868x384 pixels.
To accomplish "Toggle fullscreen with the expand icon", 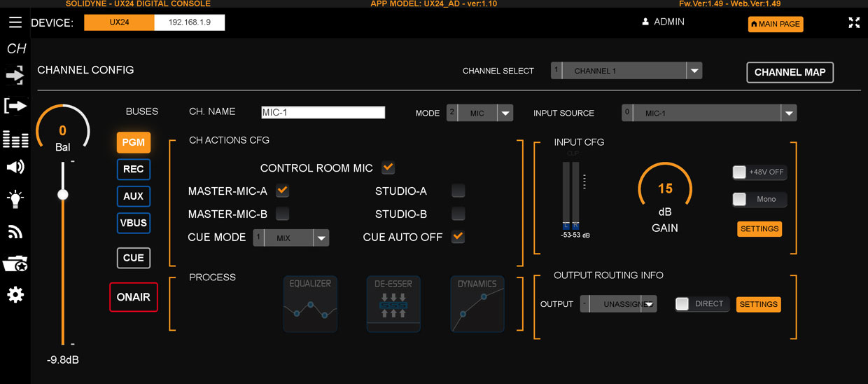I will tap(854, 22).
